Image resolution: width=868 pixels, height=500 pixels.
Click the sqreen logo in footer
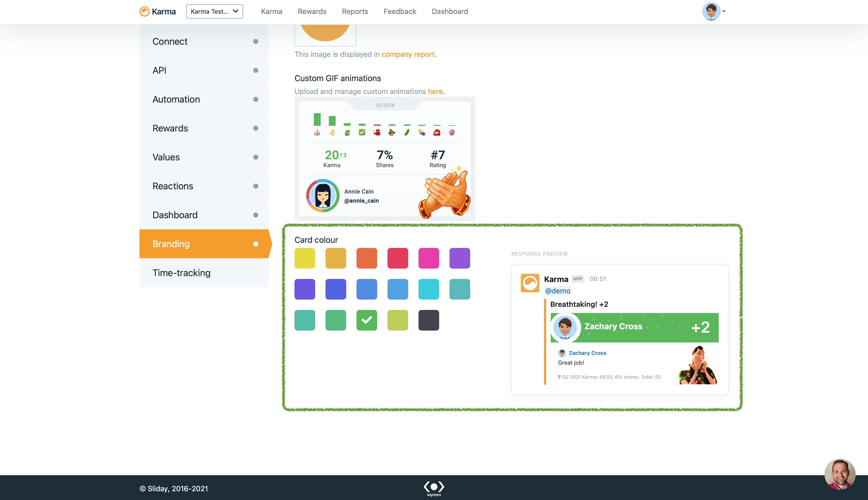click(434, 488)
